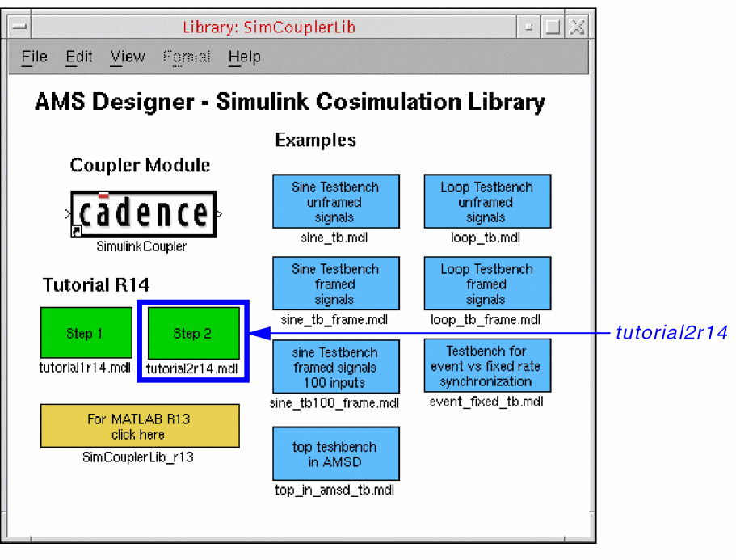Click the loop_tb.mdl label
The image size is (736, 560).
click(486, 238)
